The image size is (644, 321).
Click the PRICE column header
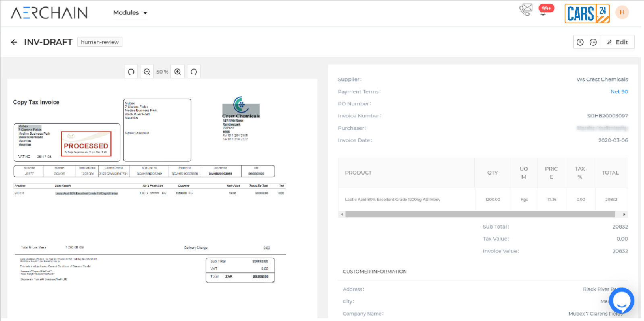pyautogui.click(x=551, y=173)
